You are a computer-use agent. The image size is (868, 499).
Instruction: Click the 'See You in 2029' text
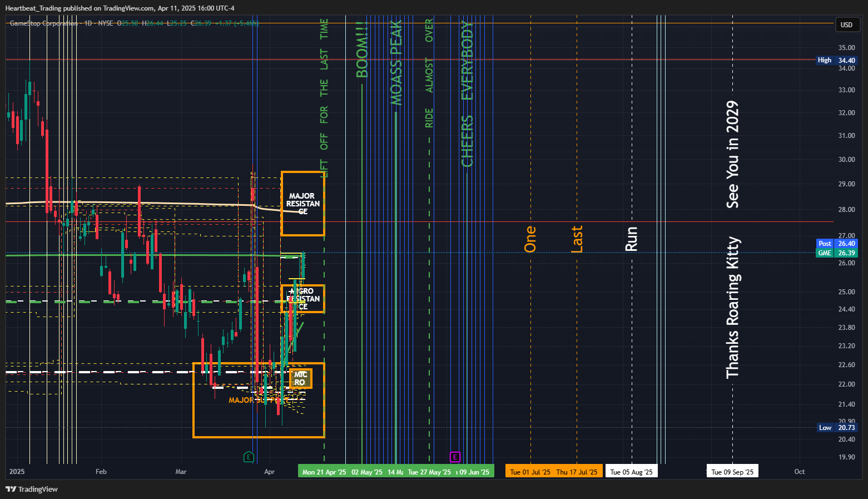(733, 155)
